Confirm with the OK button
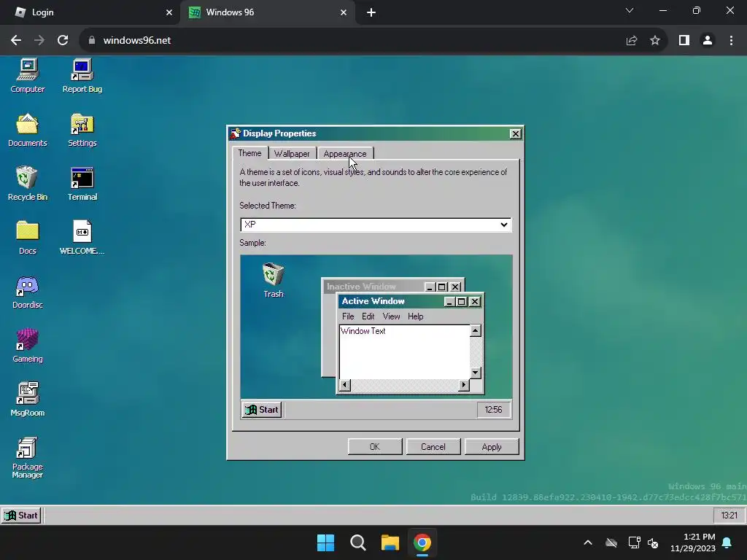The width and height of the screenshot is (747, 560). (x=375, y=447)
